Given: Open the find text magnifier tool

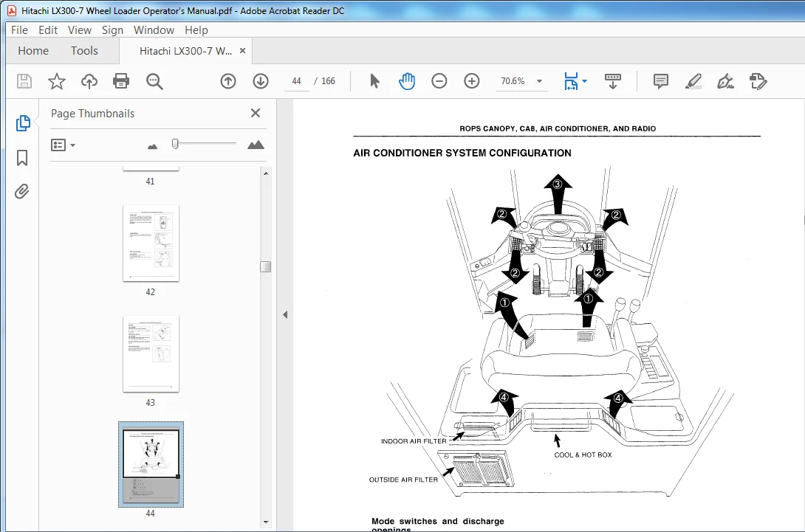Looking at the screenshot, I should pyautogui.click(x=154, y=81).
